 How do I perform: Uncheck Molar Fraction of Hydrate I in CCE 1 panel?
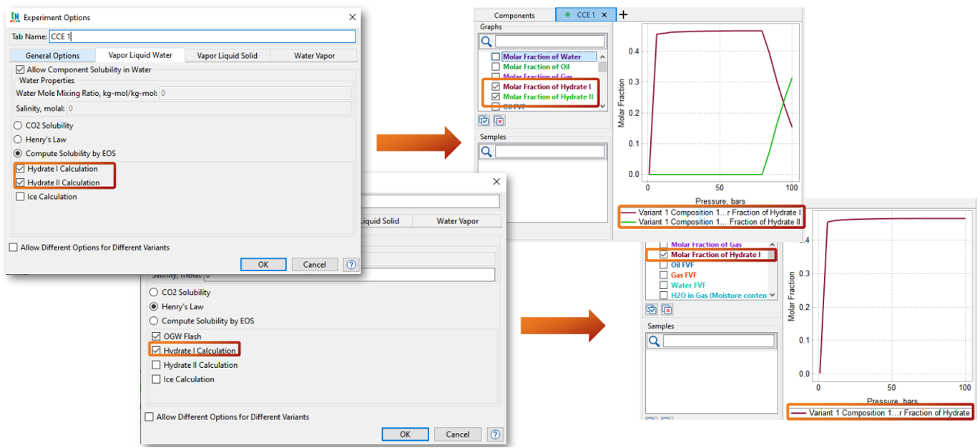click(x=495, y=87)
